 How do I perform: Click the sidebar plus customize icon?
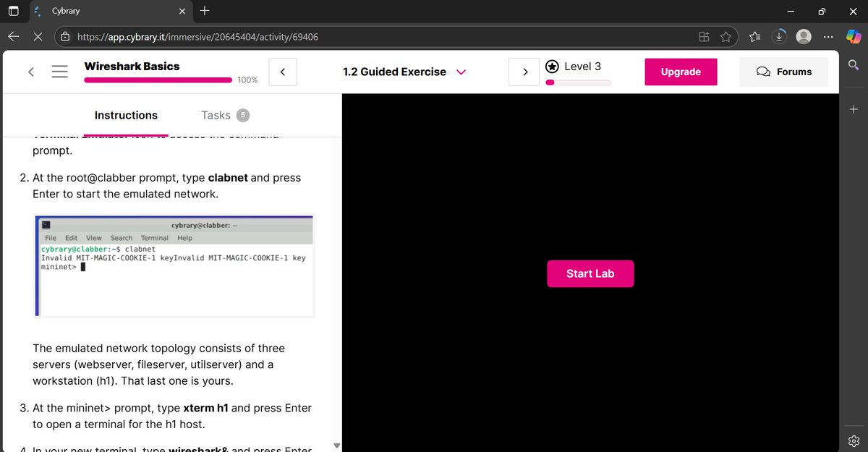(x=854, y=109)
